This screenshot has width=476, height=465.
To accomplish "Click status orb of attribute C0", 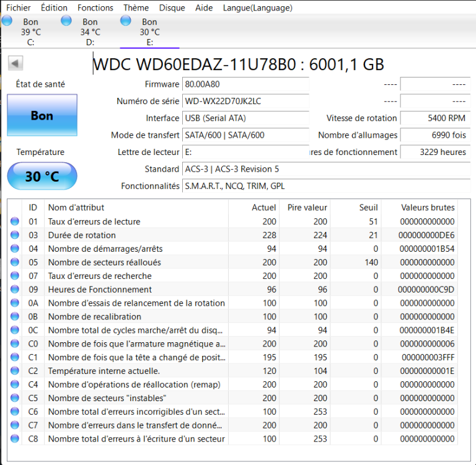I will coord(15,344).
